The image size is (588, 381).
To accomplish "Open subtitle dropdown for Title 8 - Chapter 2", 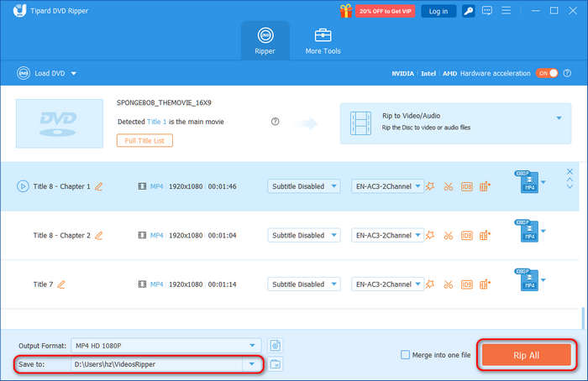I will coord(304,235).
